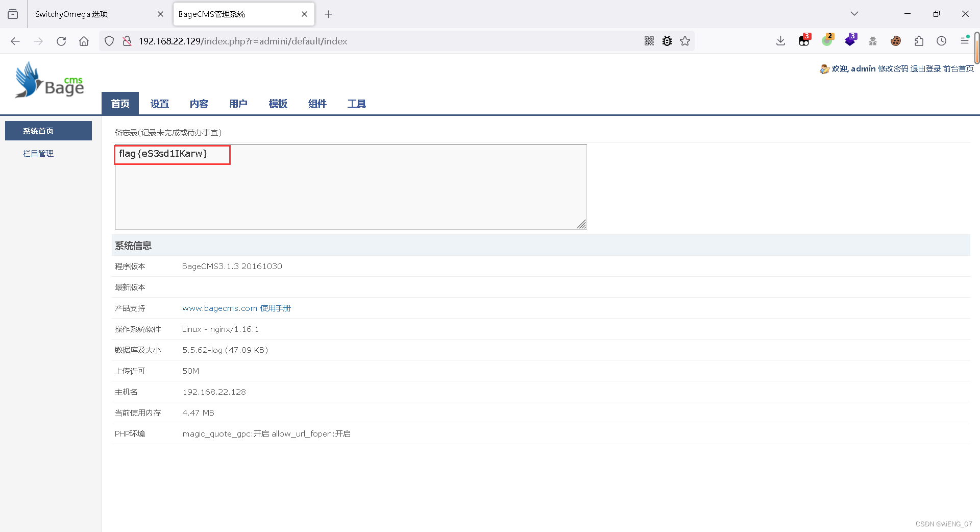
Task: Open the 首页 navigation tab
Action: 120,104
